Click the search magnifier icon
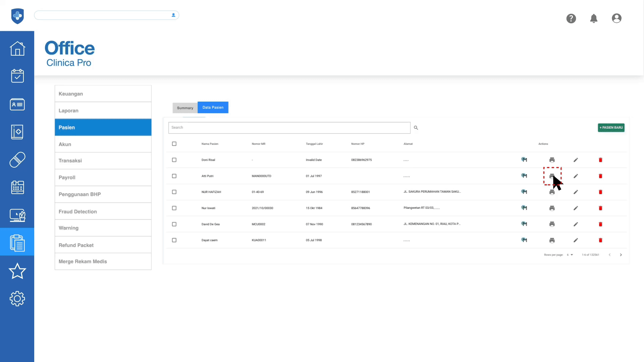Image resolution: width=644 pixels, height=362 pixels. (x=416, y=128)
